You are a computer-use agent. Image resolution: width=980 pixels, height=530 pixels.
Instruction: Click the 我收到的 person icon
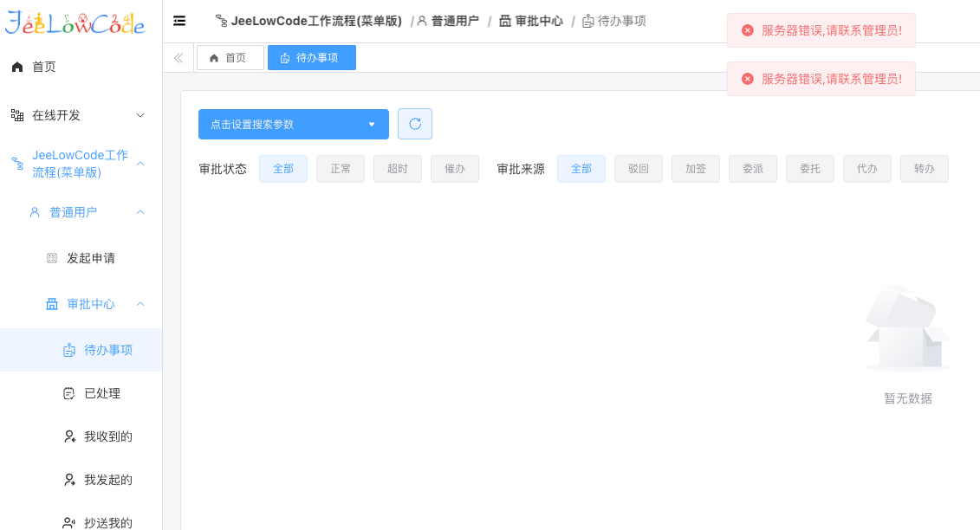pos(69,436)
